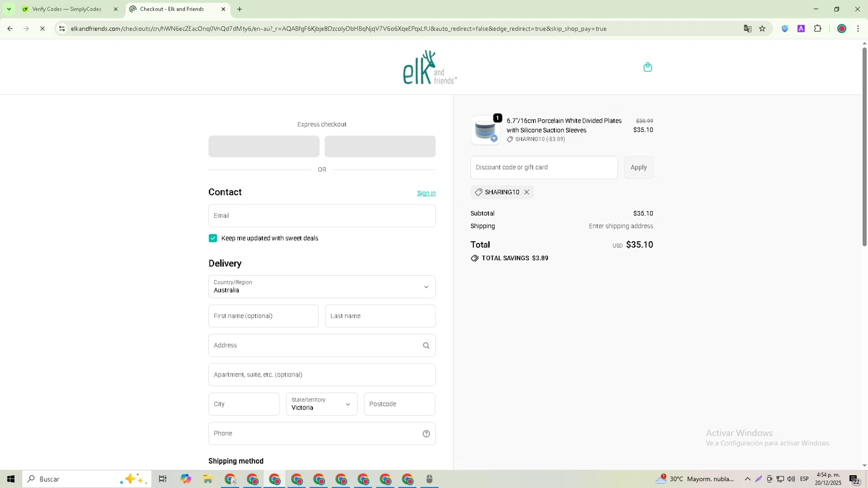Click the product title Porcelain White Divided Plates
Viewport: 868px width, 488px height.
point(564,125)
